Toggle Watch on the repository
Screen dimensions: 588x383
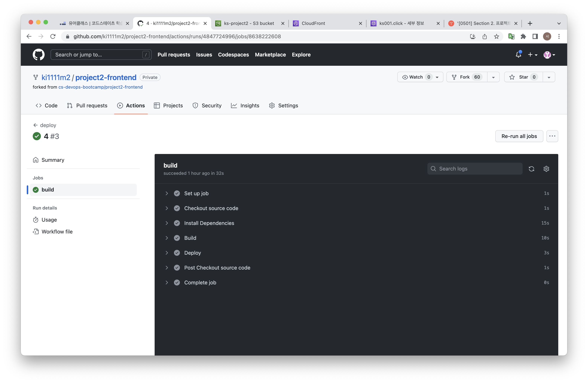(x=416, y=77)
